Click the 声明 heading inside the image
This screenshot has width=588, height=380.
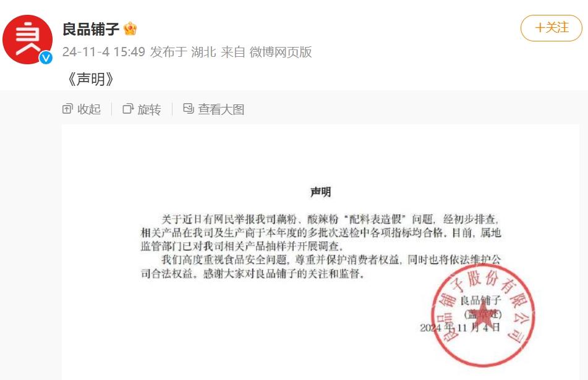pyautogui.click(x=321, y=192)
